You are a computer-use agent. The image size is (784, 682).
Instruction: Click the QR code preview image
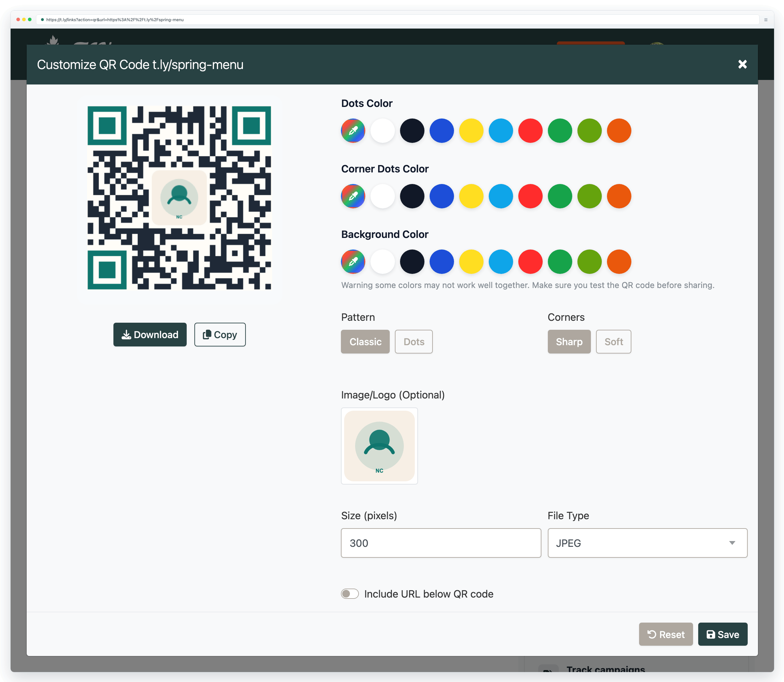click(x=179, y=198)
